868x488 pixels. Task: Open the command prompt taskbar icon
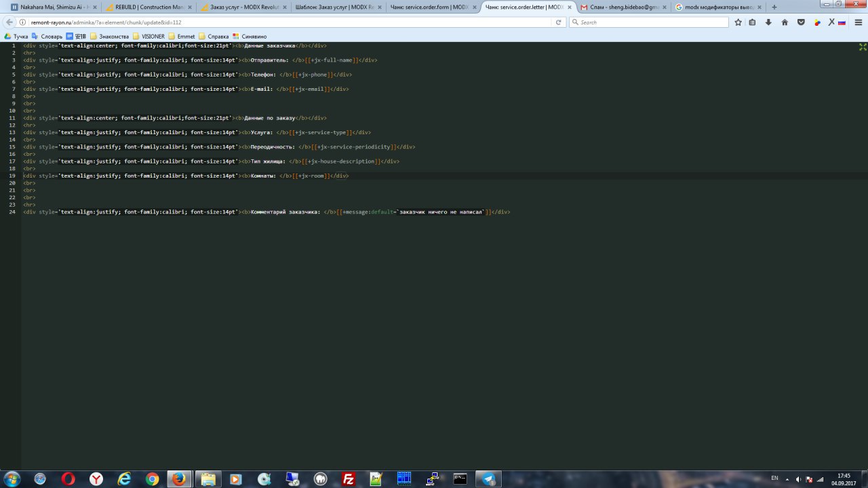(460, 479)
